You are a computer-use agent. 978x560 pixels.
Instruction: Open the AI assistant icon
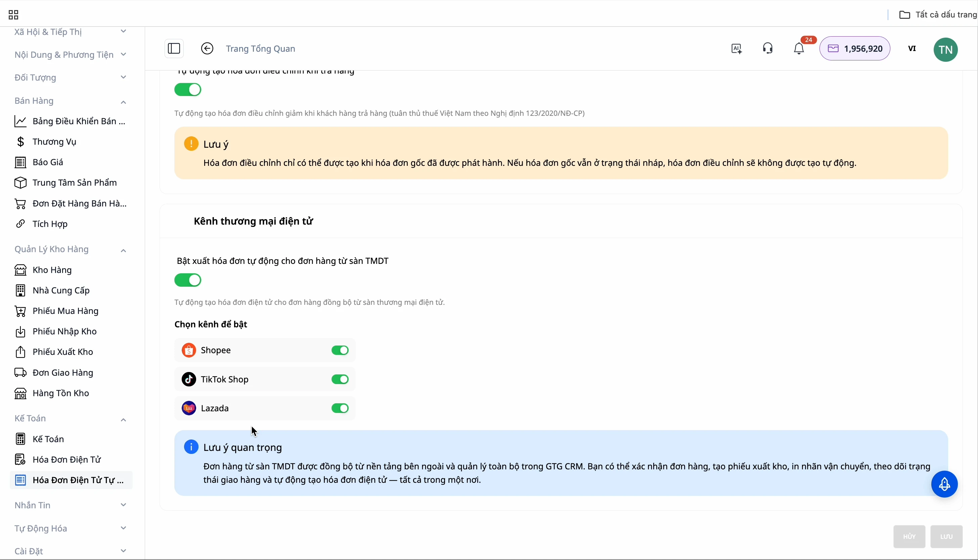(737, 49)
